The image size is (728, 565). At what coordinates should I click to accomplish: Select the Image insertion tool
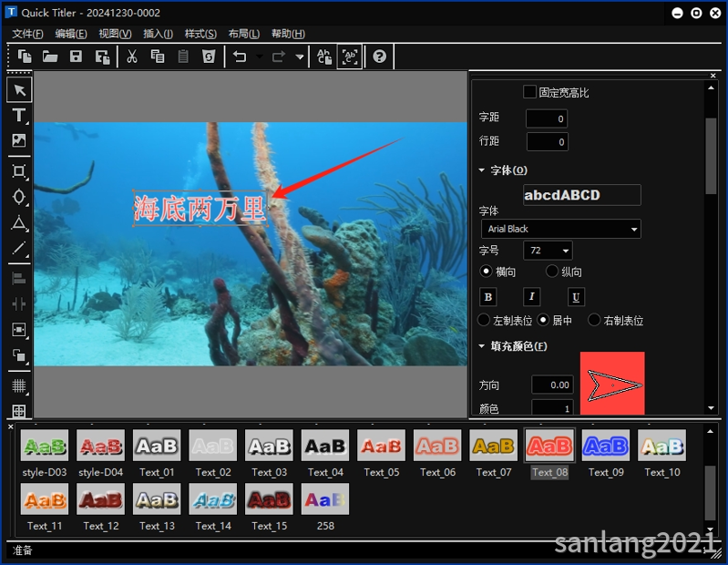pyautogui.click(x=19, y=140)
